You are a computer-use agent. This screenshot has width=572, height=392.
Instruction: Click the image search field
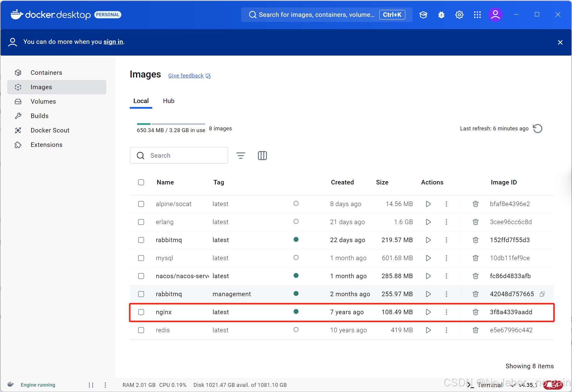tap(179, 155)
